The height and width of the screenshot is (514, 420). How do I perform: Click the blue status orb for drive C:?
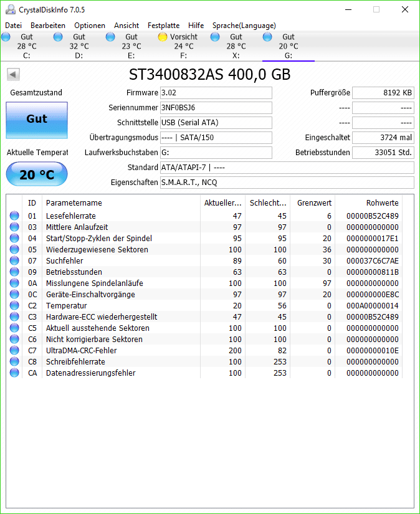tap(6, 37)
